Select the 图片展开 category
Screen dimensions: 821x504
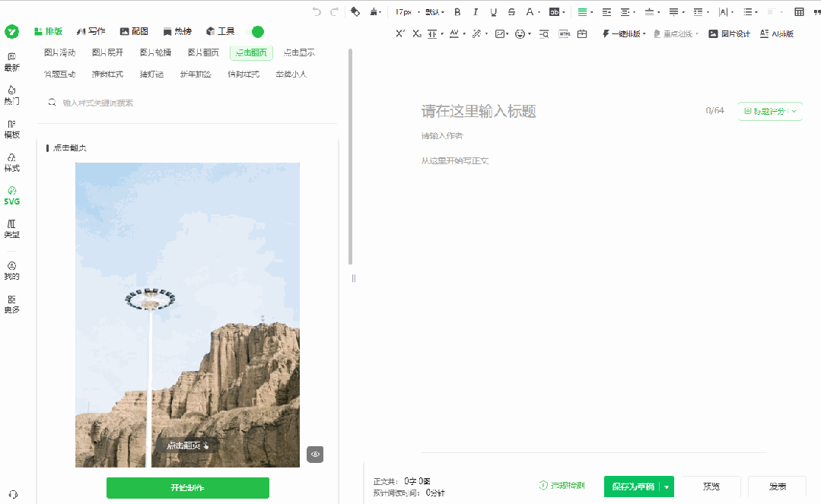tap(107, 52)
